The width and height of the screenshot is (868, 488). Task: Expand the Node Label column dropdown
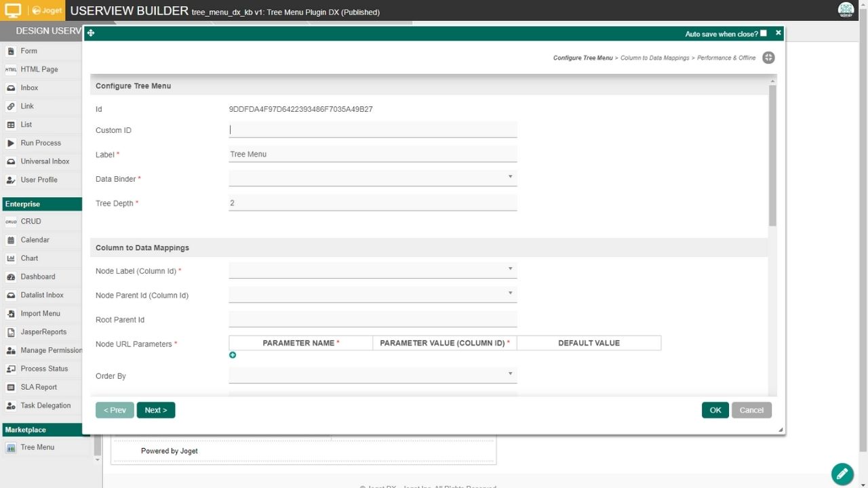(x=373, y=270)
